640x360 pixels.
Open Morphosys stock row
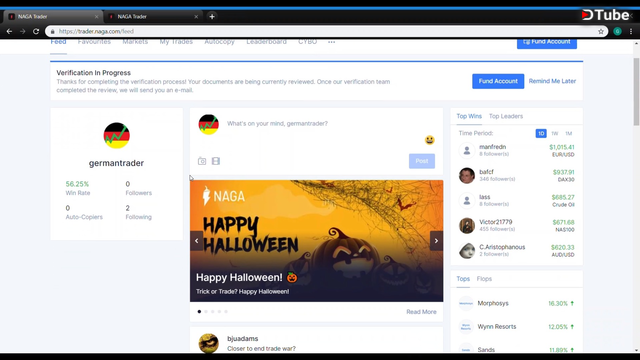click(516, 303)
